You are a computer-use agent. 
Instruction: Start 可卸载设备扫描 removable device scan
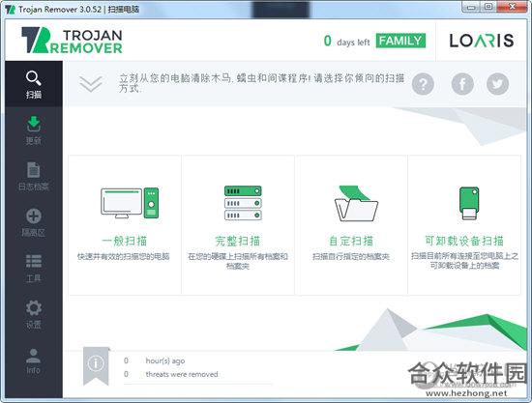tap(464, 225)
